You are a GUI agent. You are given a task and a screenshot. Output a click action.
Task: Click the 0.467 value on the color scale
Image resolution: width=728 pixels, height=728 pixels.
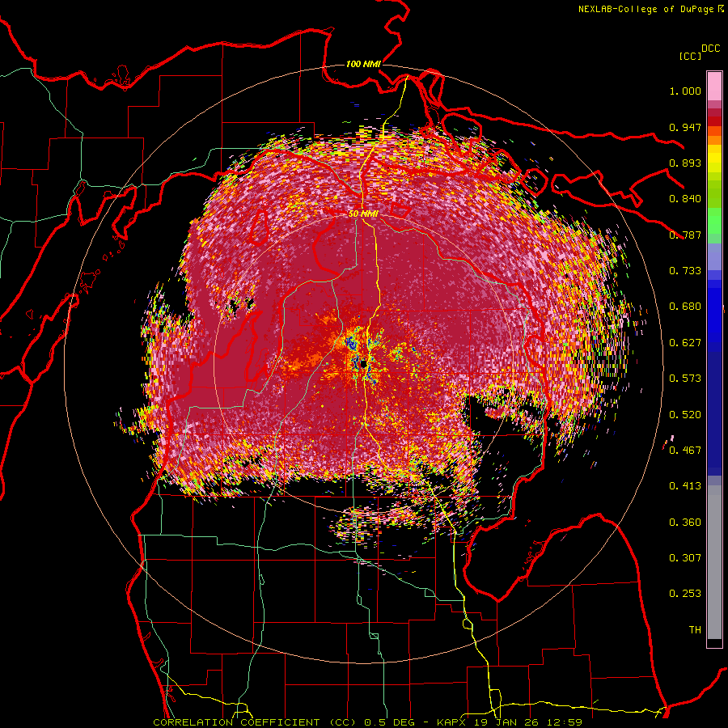685,451
